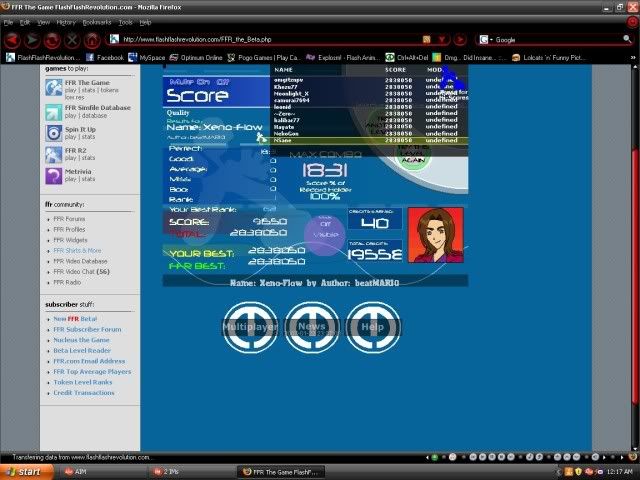Open the search engine dropdown beside Google
Screen dimensions: 640x480
coord(486,40)
